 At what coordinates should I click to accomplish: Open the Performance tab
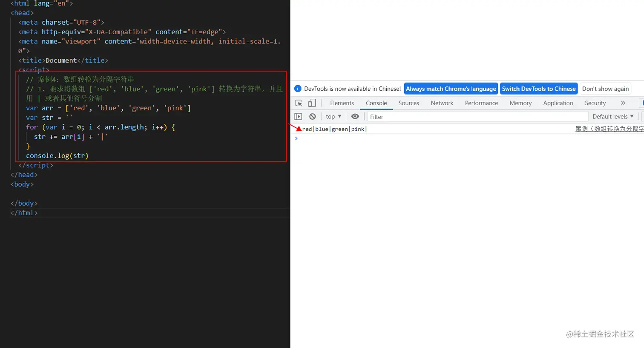[x=481, y=103]
